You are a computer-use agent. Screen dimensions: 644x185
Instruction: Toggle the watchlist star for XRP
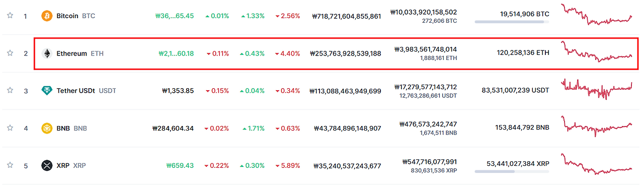[x=10, y=165]
